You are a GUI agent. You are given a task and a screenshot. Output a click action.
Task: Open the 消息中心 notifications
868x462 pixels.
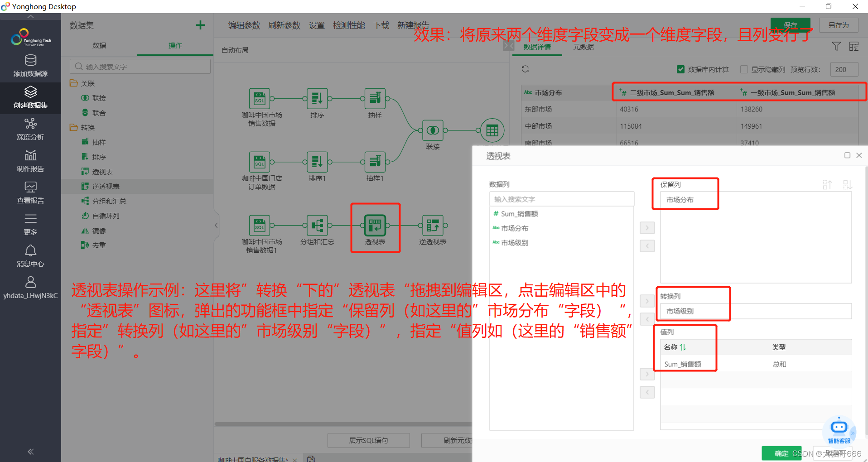[x=30, y=256]
